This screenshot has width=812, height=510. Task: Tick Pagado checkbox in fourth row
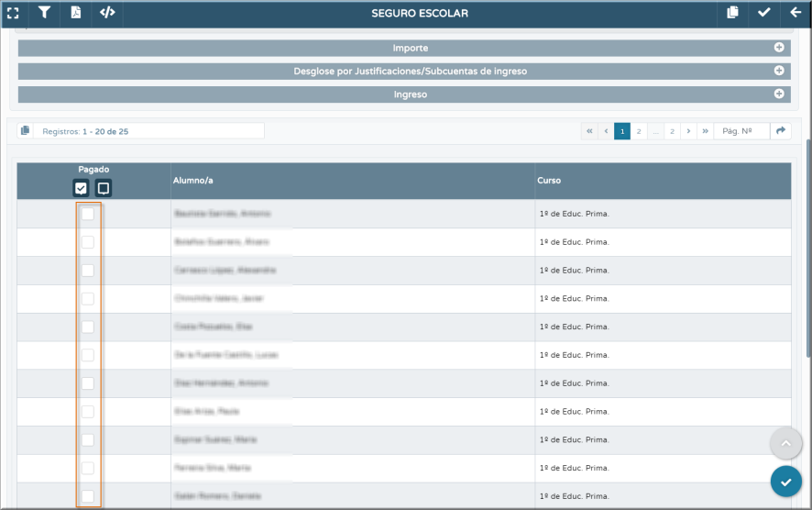click(88, 298)
